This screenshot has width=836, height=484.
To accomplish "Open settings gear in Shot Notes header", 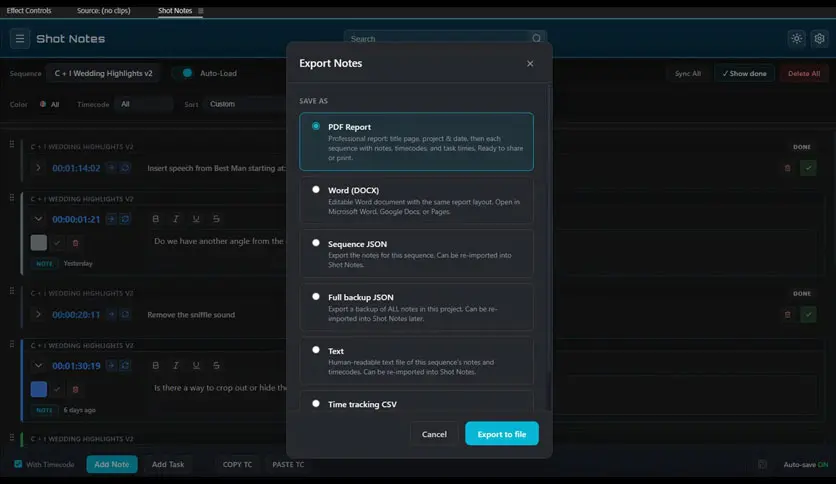I will tap(819, 38).
